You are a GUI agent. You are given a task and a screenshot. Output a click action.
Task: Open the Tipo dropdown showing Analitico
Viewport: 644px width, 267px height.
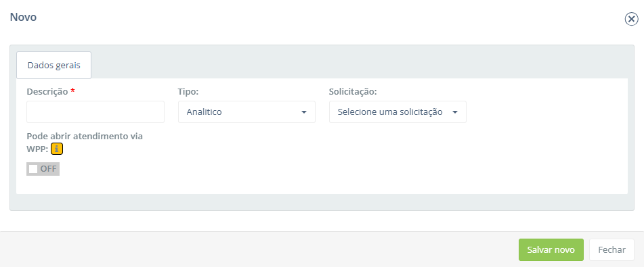pos(246,112)
